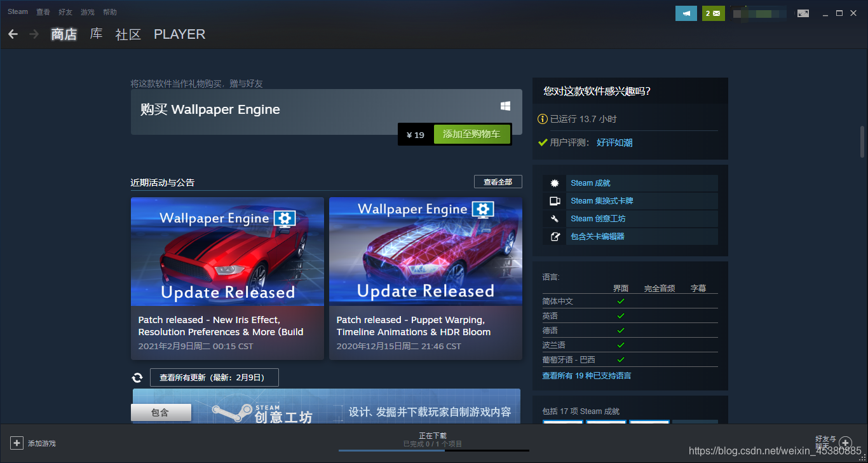Click the trading cards icon for Steam 集换式卡牌
The image size is (868, 463).
555,201
